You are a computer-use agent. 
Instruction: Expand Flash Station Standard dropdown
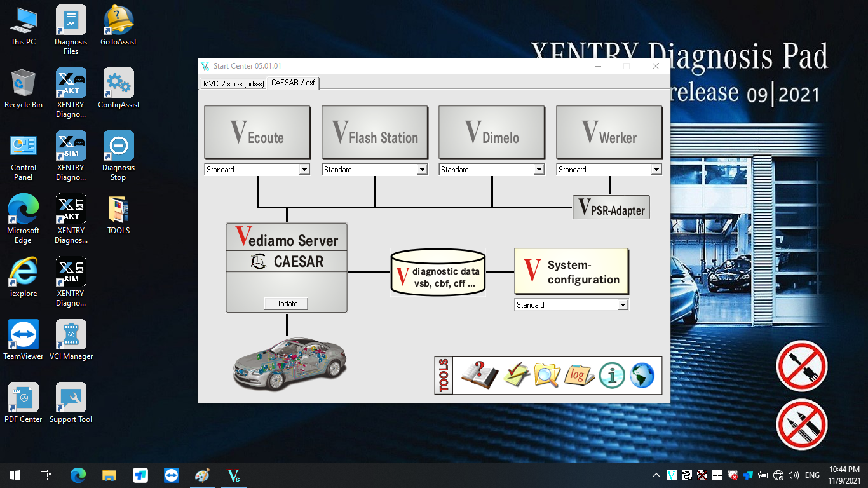(x=422, y=170)
